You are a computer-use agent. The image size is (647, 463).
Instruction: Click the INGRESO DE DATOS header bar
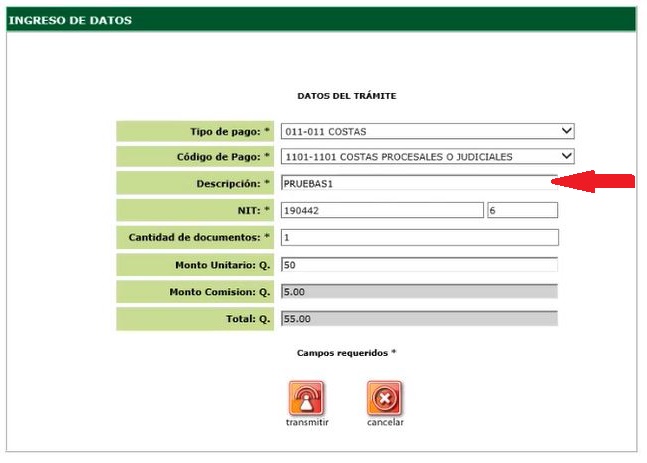click(x=322, y=20)
